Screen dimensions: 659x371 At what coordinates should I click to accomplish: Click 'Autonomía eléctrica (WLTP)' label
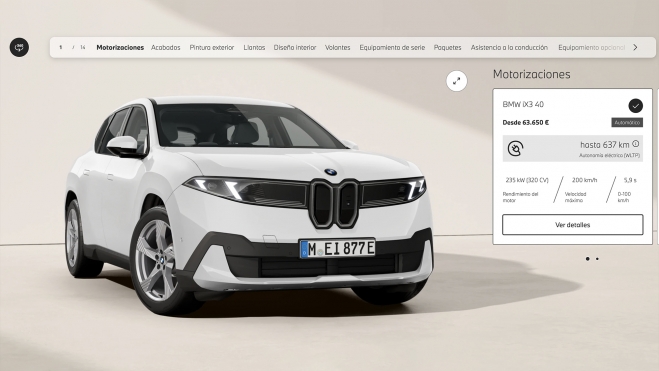point(609,155)
